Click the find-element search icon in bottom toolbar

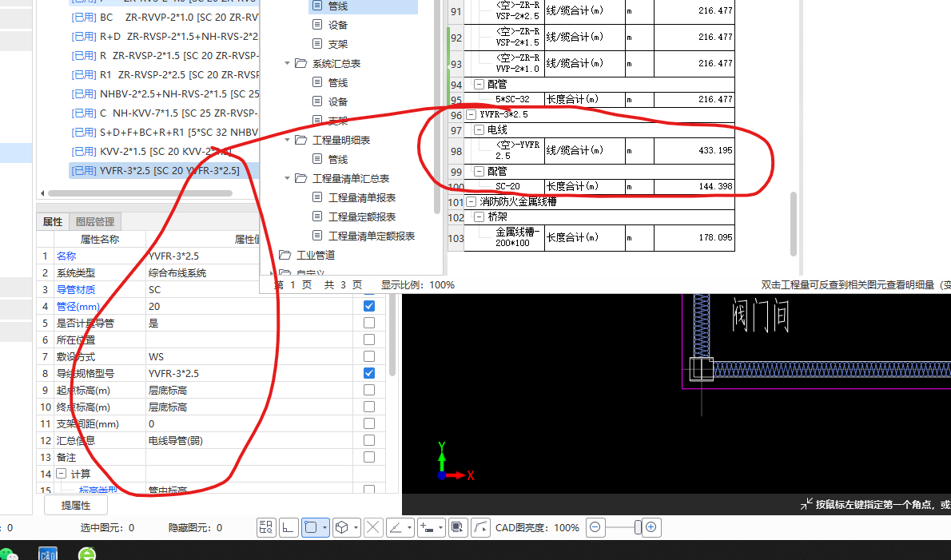266,527
